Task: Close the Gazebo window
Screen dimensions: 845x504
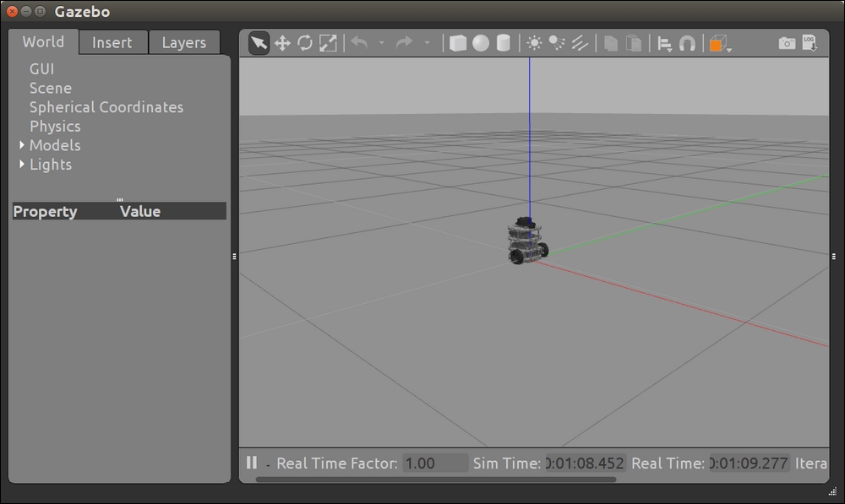Action: pos(13,11)
